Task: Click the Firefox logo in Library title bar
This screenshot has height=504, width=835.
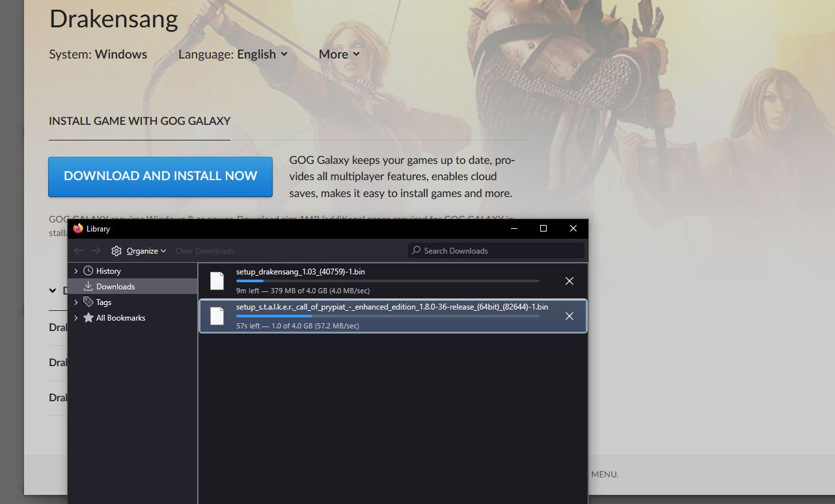Action: tap(78, 228)
